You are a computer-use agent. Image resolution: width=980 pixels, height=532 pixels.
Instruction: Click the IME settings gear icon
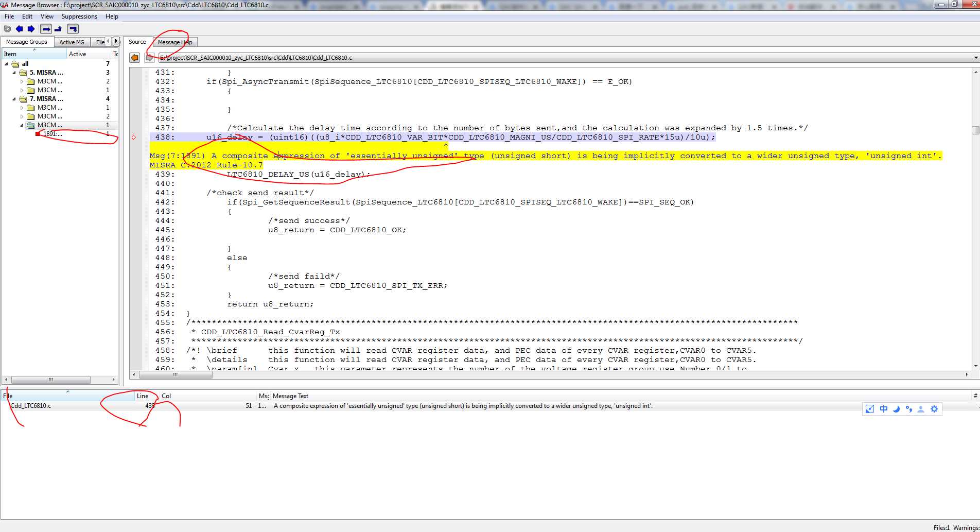(934, 409)
